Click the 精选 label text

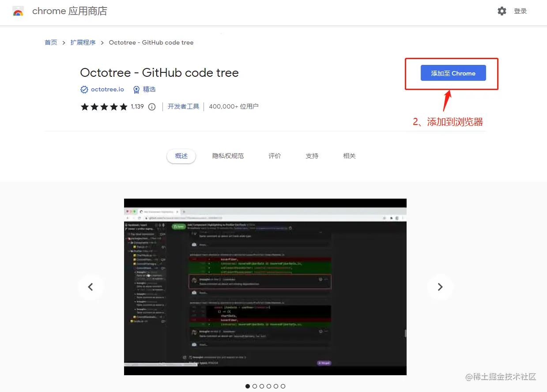click(149, 89)
